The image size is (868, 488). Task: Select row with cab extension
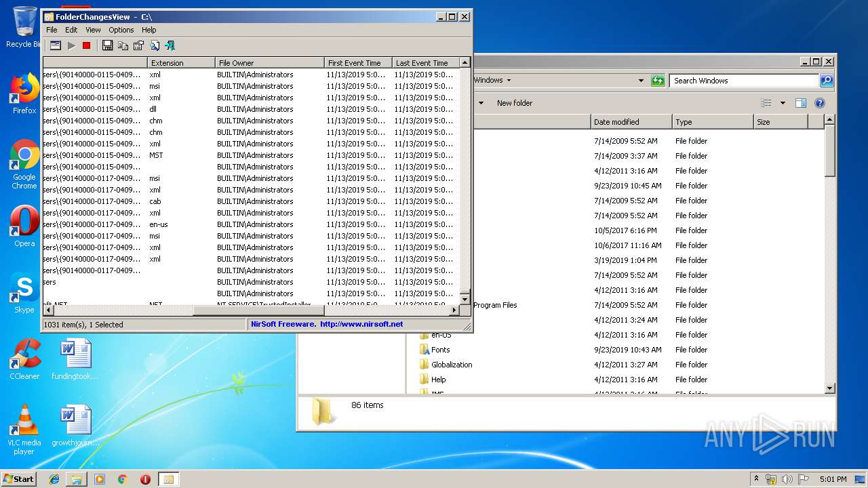[x=251, y=201]
